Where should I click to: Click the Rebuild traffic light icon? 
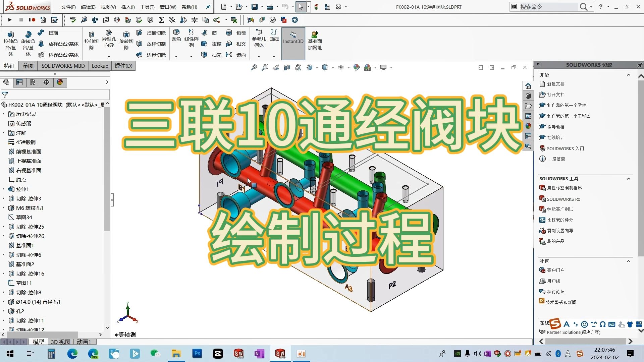pos(316,7)
